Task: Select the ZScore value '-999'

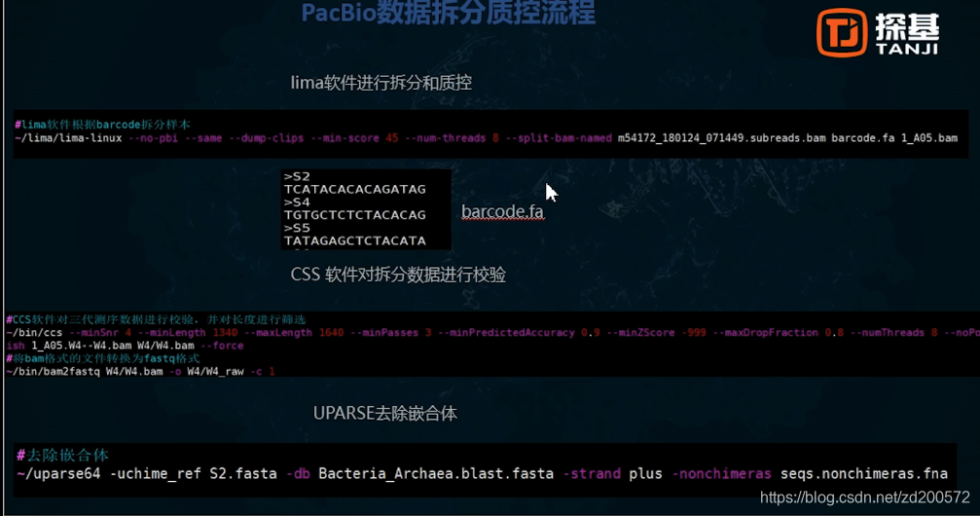Action: pos(694,333)
